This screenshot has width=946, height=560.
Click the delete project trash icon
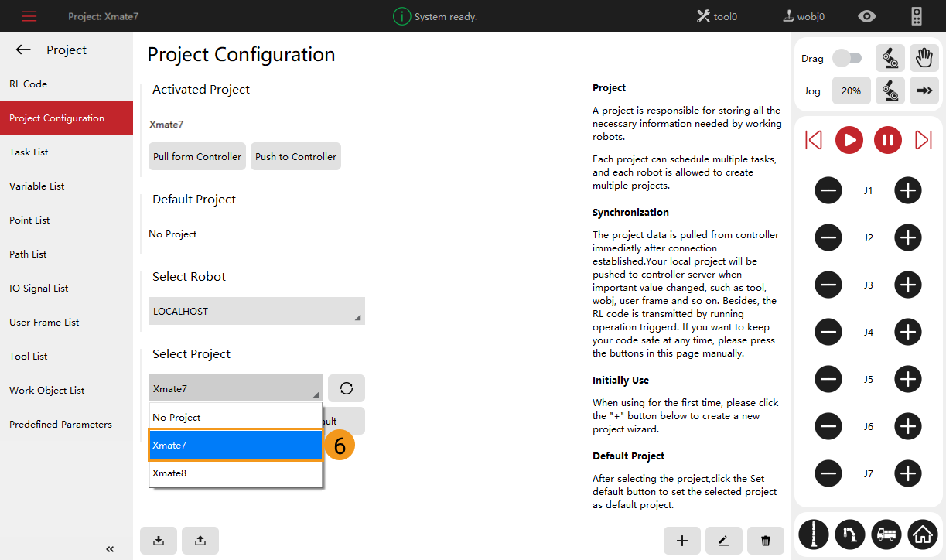point(765,541)
